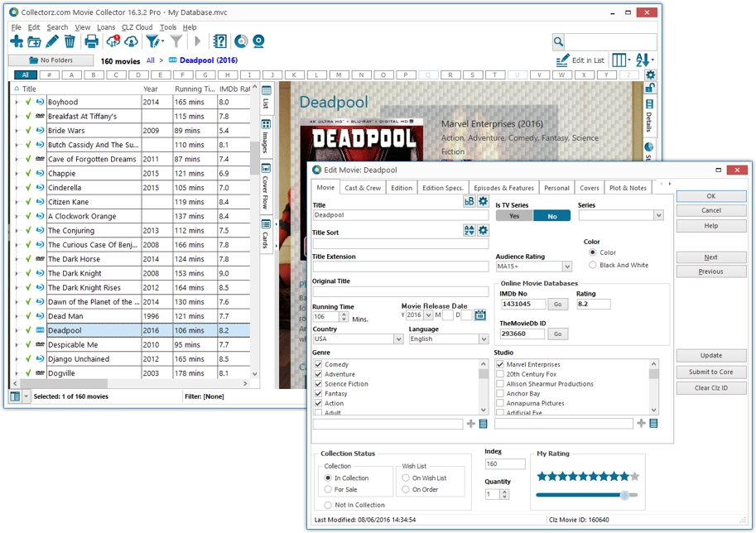This screenshot has width=756, height=533.
Task: Switch to the Cast & Crew tab
Action: [x=363, y=188]
